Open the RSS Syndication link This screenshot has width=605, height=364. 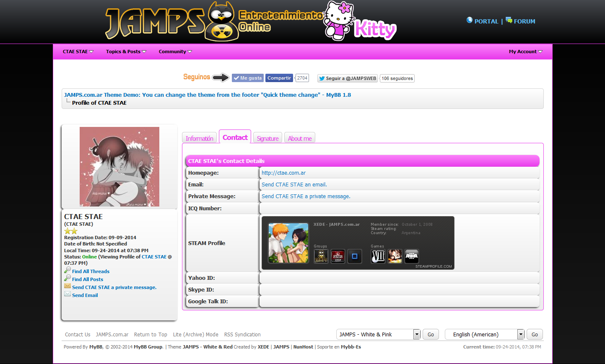coord(242,335)
